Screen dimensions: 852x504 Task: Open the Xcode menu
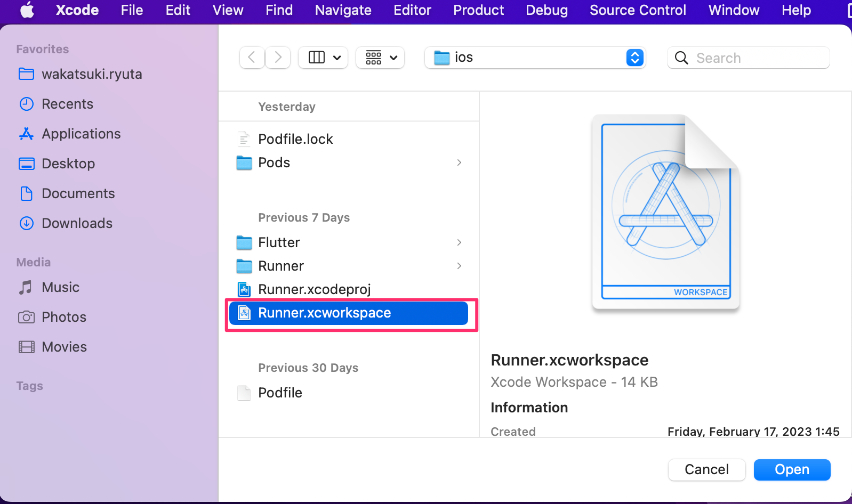77,10
